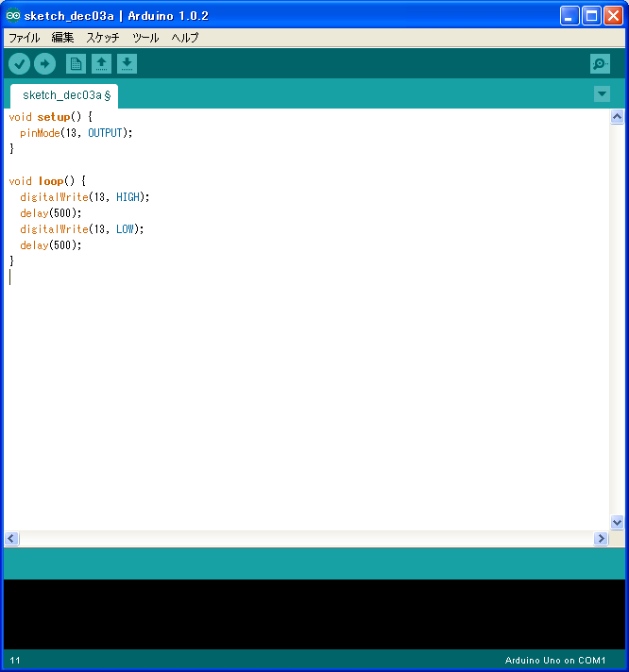Image resolution: width=629 pixels, height=672 pixels.
Task: Click the vertical scrollbar up arrow
Action: tap(617, 117)
